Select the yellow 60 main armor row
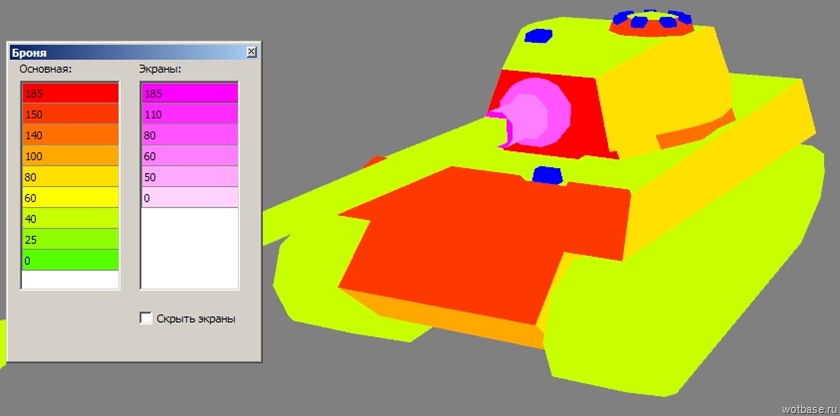 70,198
